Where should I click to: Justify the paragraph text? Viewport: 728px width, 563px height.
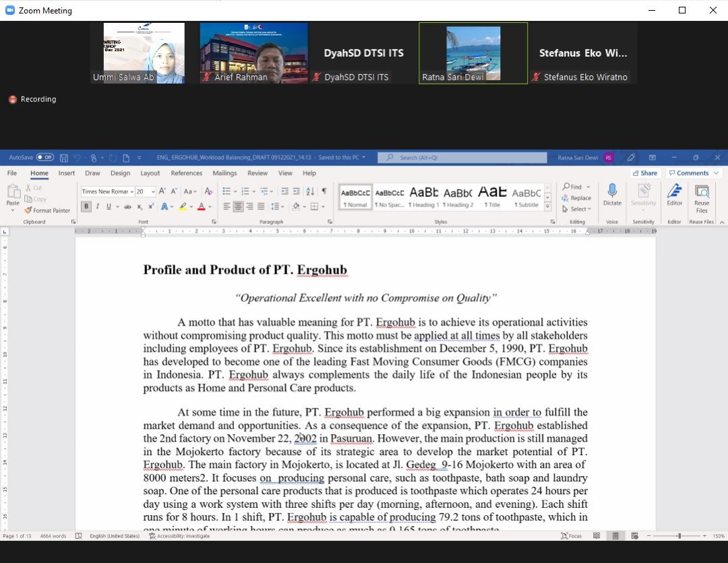coord(261,207)
